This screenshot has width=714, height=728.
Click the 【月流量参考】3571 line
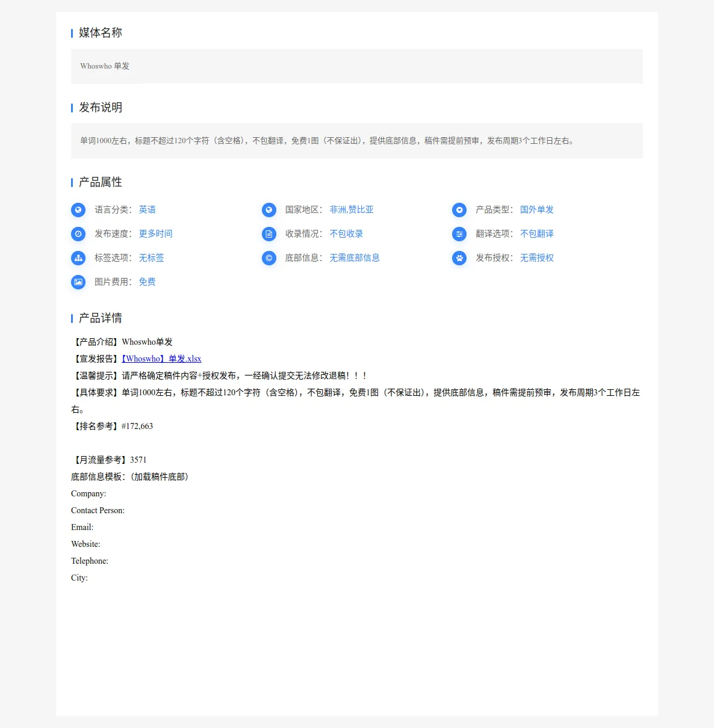[109, 460]
